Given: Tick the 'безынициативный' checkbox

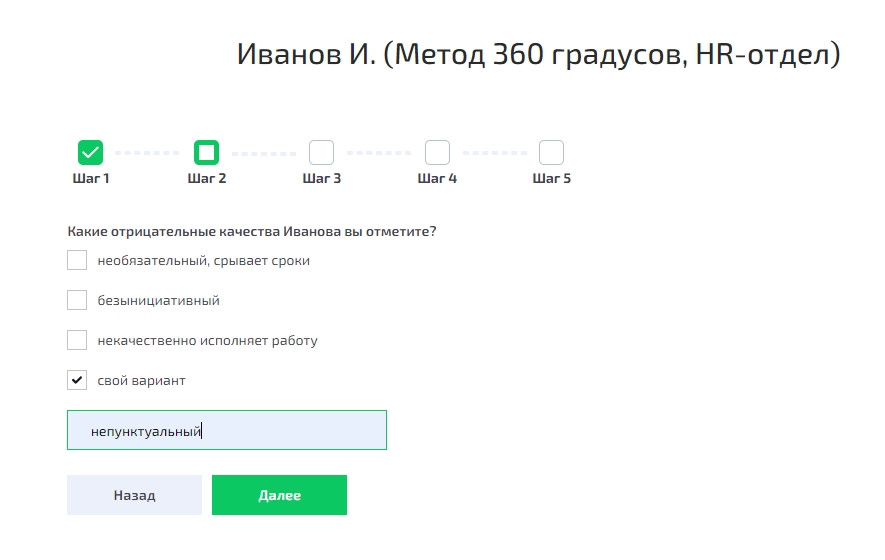Looking at the screenshot, I should click(77, 300).
